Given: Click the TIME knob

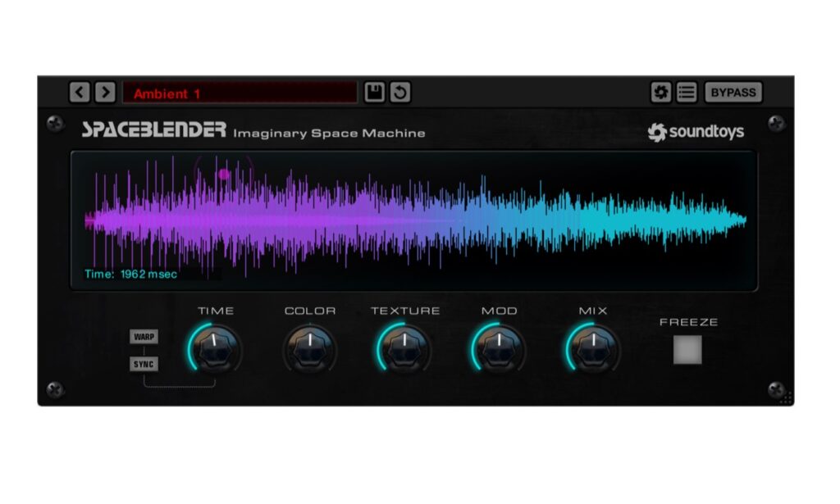Looking at the screenshot, I should point(215,349).
